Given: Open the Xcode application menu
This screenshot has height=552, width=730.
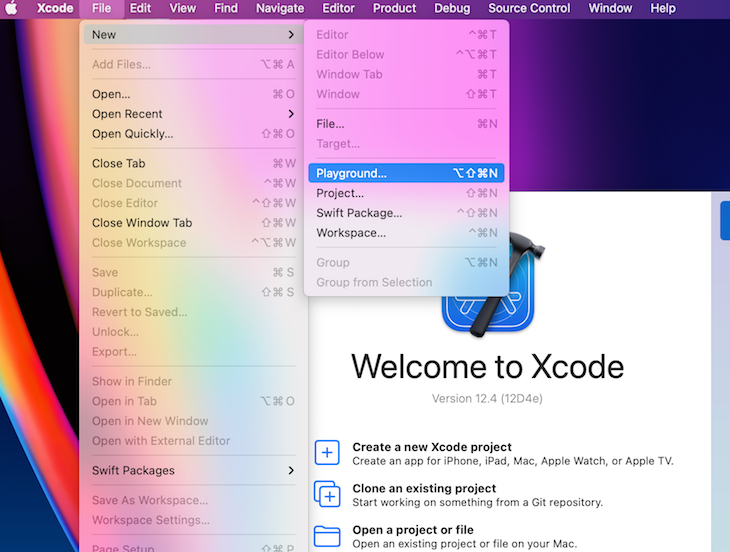Looking at the screenshot, I should coord(55,8).
